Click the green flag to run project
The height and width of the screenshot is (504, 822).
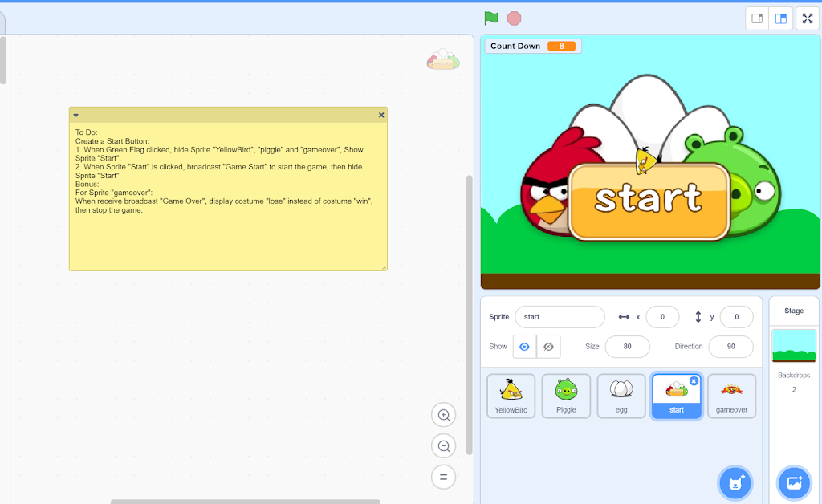[x=491, y=18]
